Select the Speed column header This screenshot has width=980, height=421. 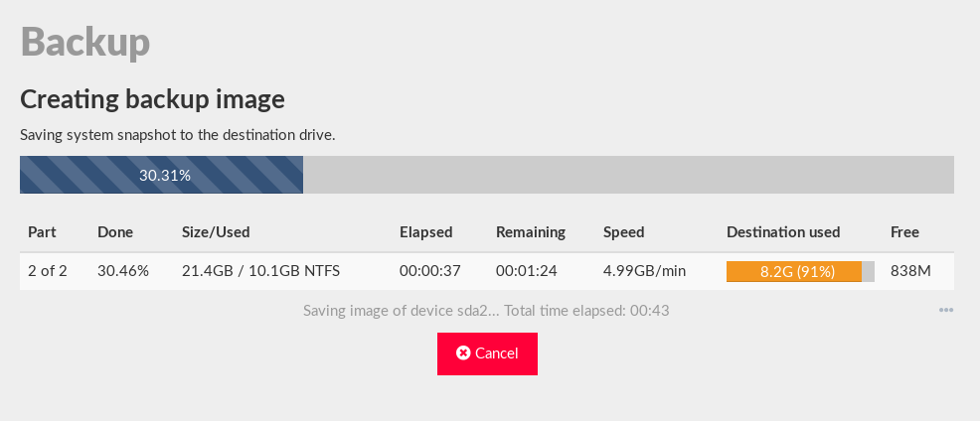pos(623,232)
